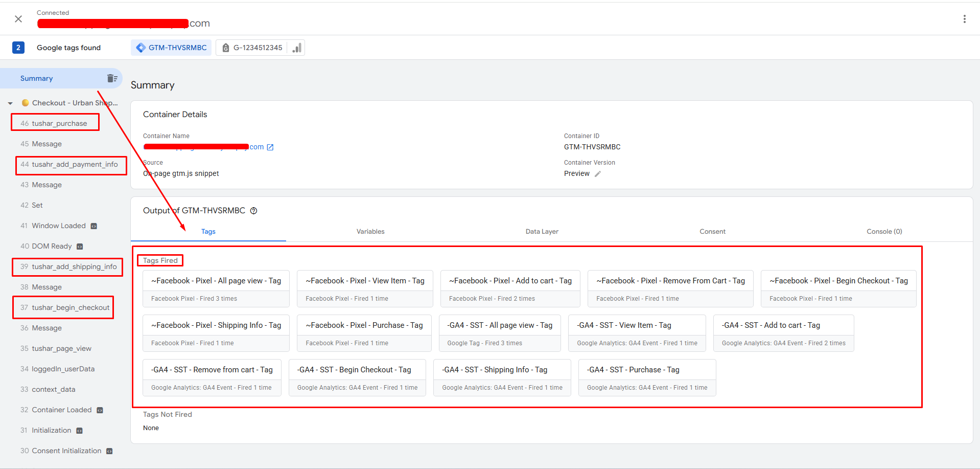
Task: Edit container version with pencil icon
Action: [x=597, y=174]
